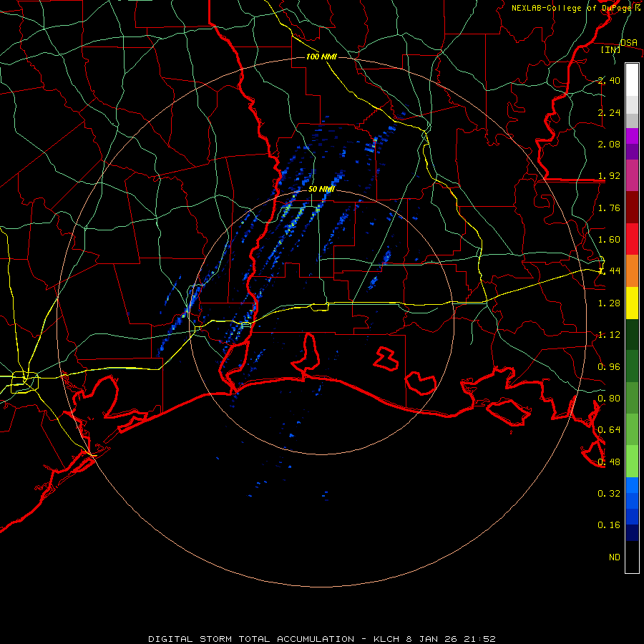Click the 0.32 legend value
The image size is (644, 644).
click(609, 494)
